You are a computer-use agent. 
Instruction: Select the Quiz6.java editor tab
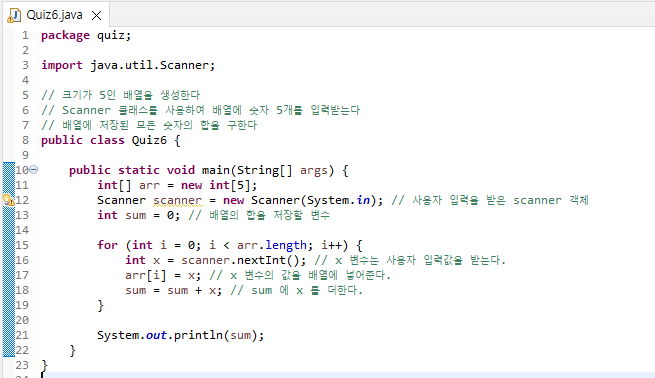point(57,15)
